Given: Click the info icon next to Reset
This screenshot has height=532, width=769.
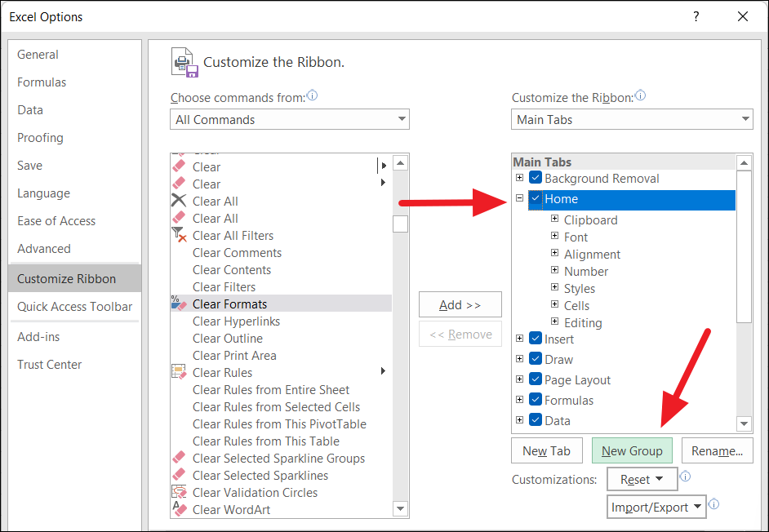Looking at the screenshot, I should click(685, 476).
